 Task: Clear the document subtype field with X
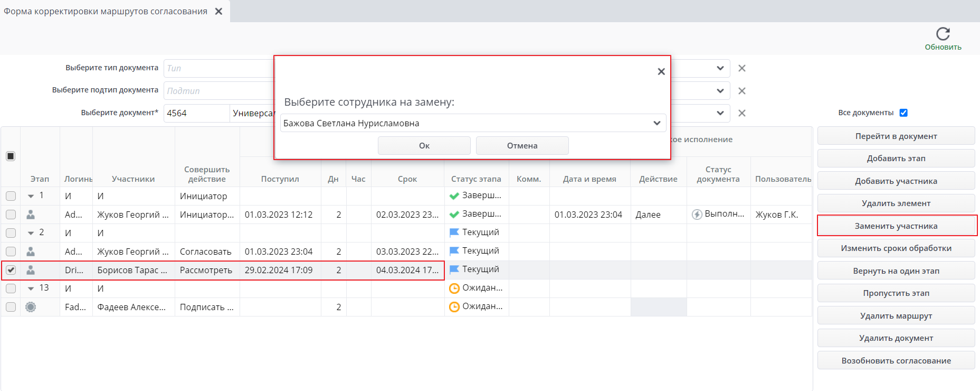[741, 91]
